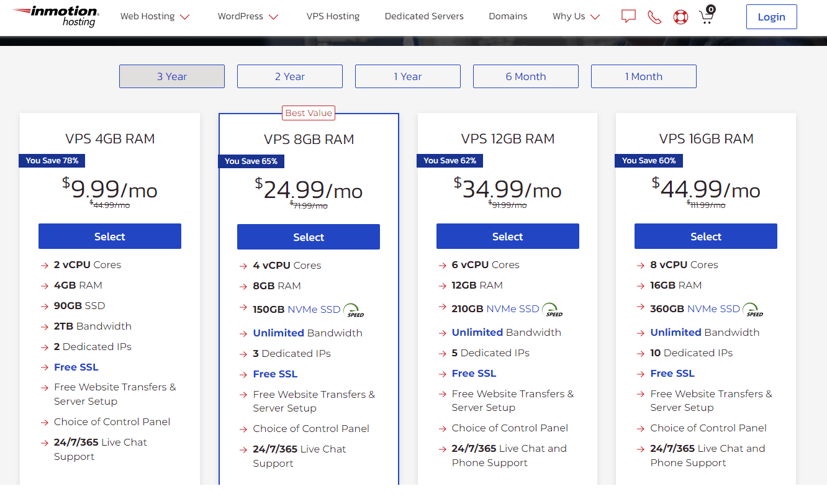
Task: Click the Best Value badge
Action: [x=309, y=113]
